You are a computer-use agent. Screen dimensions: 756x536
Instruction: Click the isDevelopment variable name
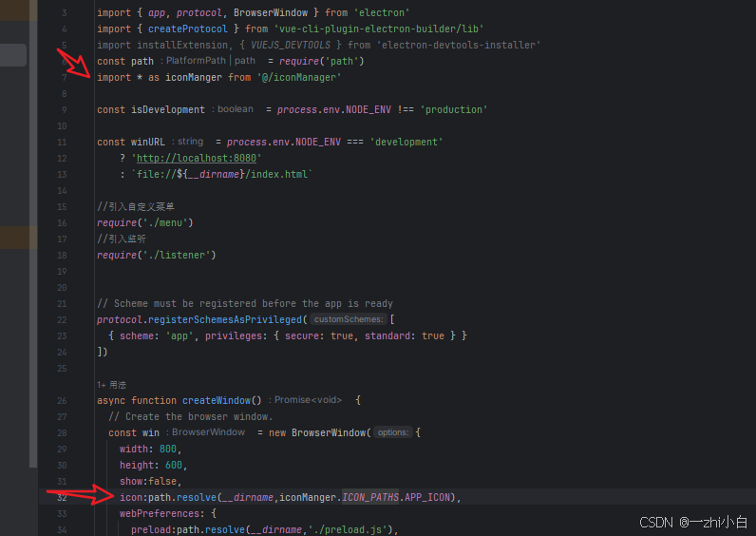click(x=168, y=109)
